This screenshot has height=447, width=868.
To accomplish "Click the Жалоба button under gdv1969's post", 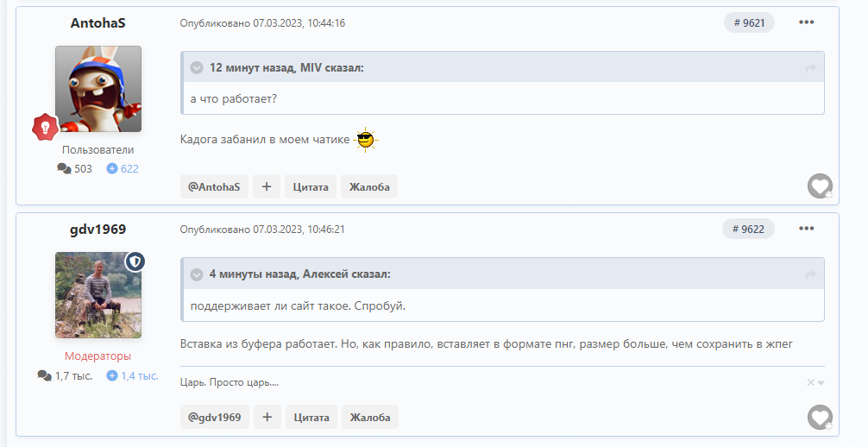I will point(370,417).
